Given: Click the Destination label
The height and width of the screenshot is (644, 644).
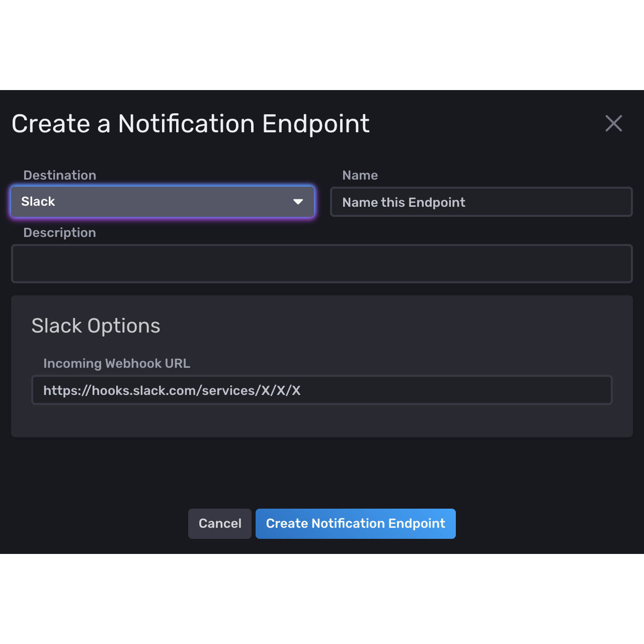Looking at the screenshot, I should 59,175.
